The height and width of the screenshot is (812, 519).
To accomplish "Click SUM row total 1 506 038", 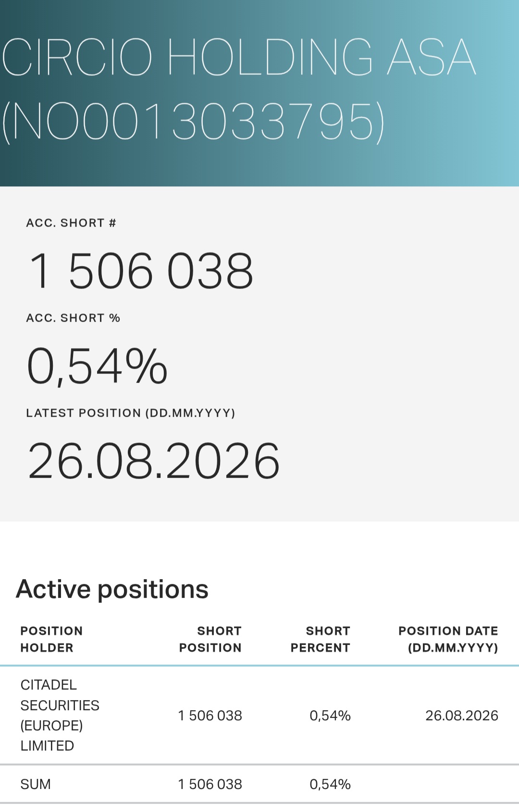I will click(210, 784).
